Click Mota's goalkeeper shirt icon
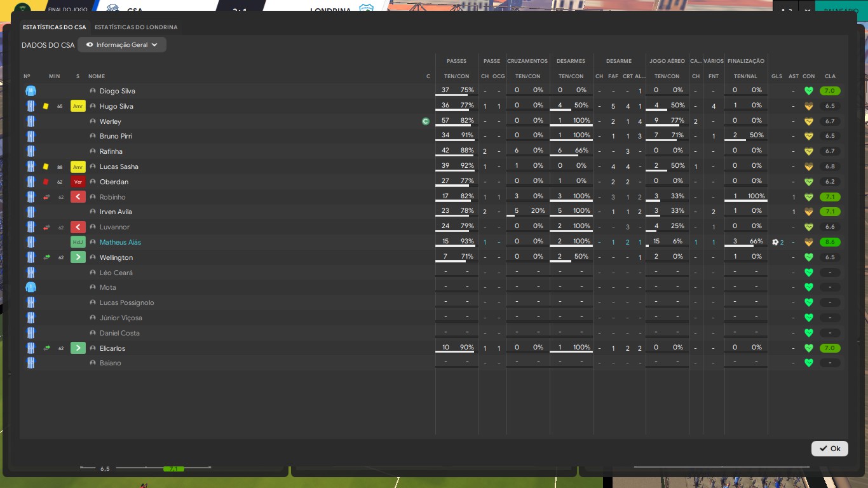This screenshot has width=868, height=488. 31,287
